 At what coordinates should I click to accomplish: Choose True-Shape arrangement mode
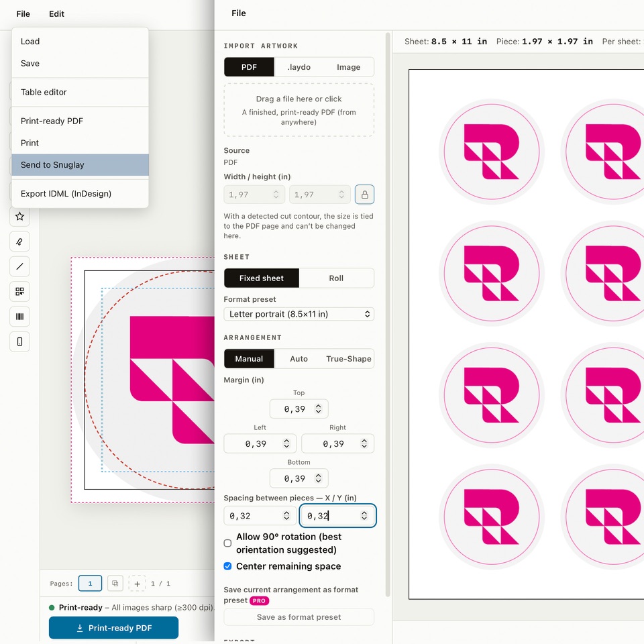click(x=349, y=358)
